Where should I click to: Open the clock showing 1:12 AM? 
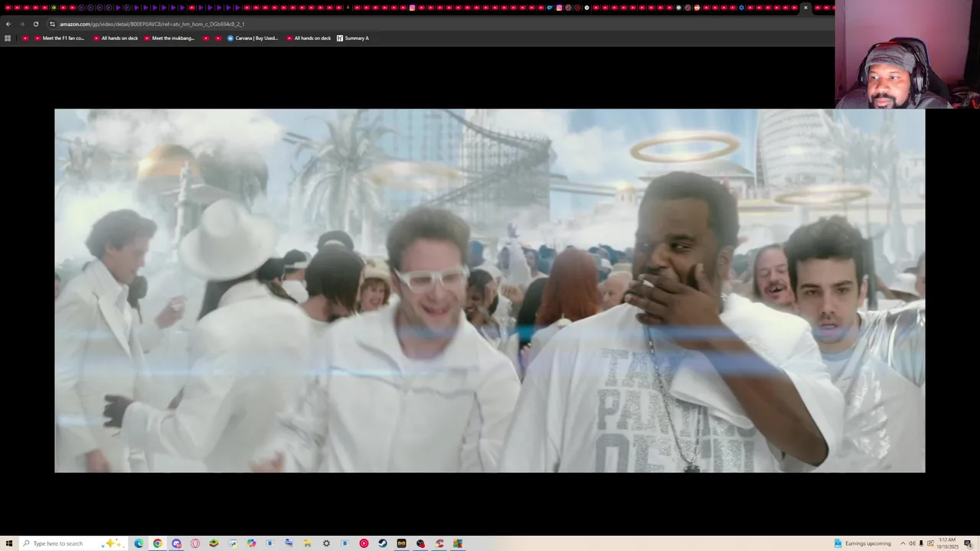[947, 543]
